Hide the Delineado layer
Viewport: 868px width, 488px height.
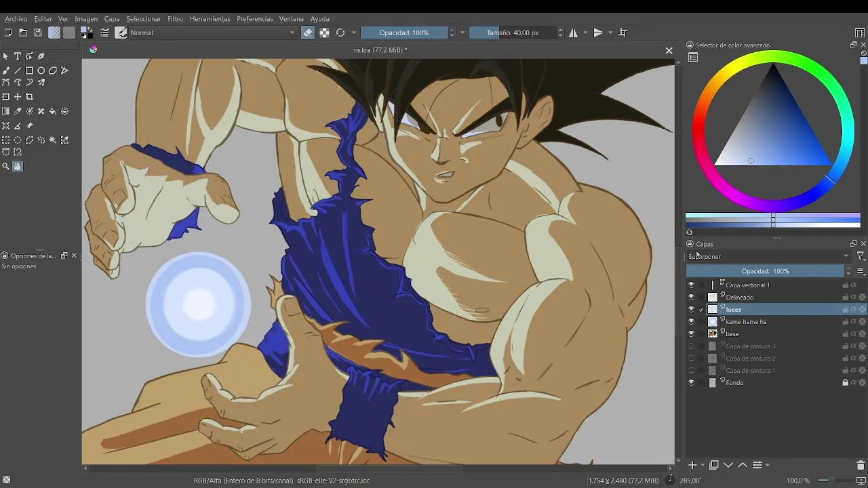pos(691,297)
